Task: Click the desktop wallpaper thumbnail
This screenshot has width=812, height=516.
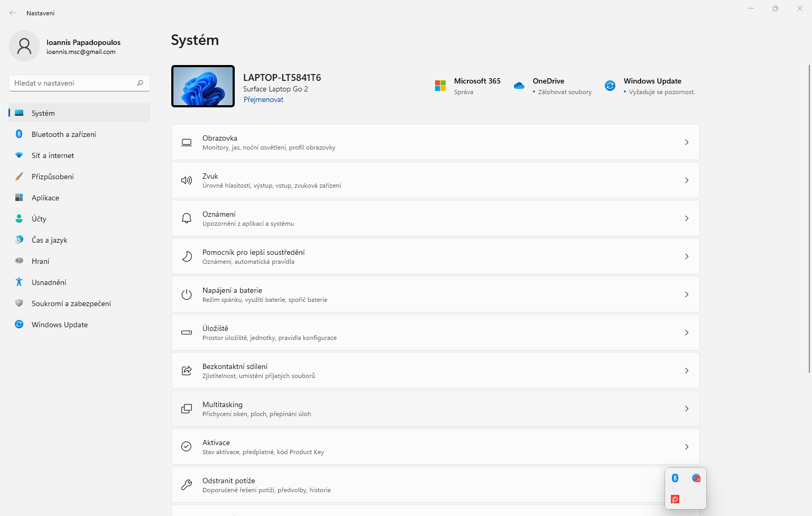Action: tap(203, 86)
